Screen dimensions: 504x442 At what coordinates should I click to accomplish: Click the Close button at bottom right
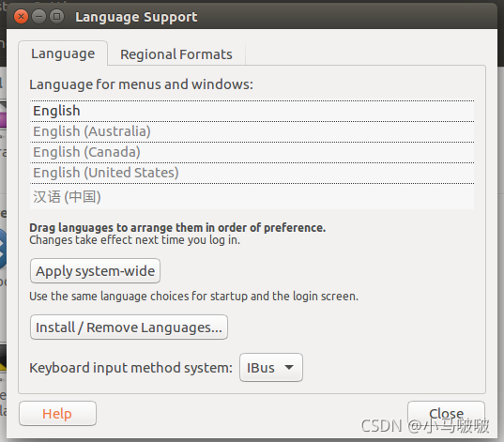pos(446,414)
